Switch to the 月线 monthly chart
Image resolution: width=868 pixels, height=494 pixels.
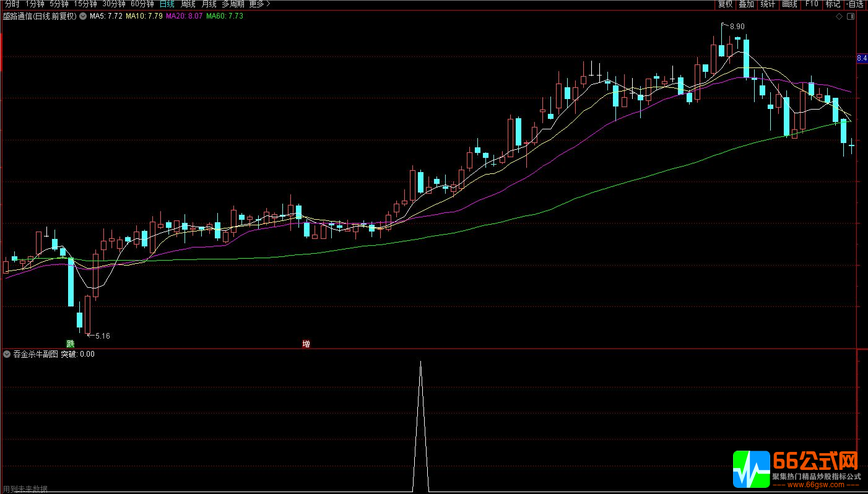[x=209, y=4]
